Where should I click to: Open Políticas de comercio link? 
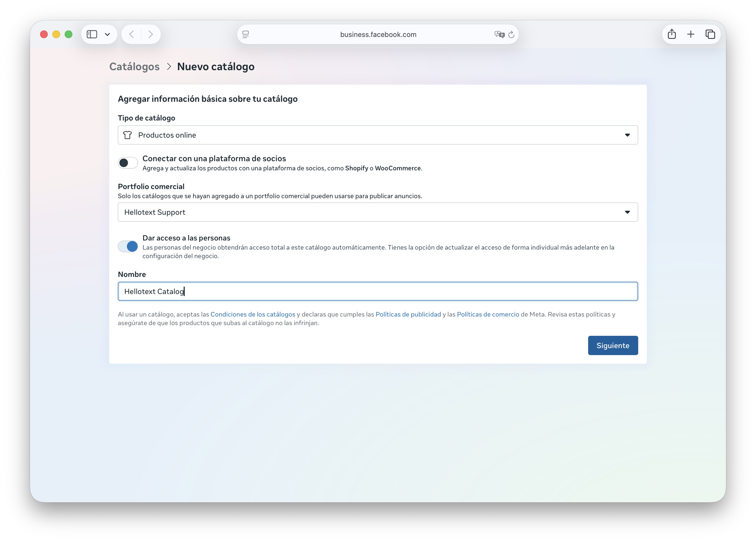(x=488, y=314)
